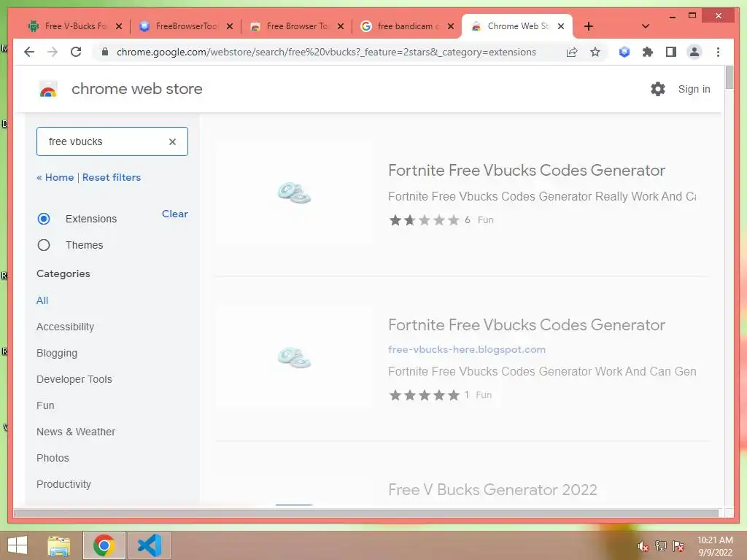Open Free V Bucks Generator 2022 result

pos(492,489)
